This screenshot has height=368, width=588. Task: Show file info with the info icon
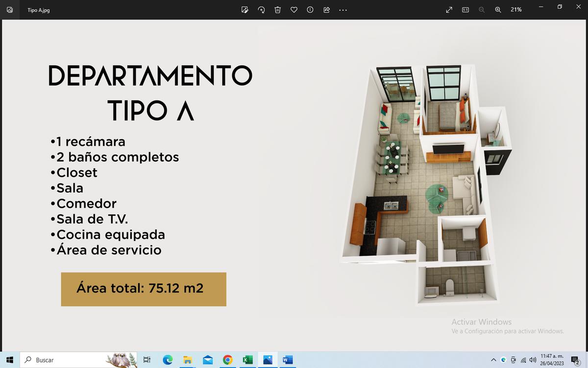tap(310, 10)
